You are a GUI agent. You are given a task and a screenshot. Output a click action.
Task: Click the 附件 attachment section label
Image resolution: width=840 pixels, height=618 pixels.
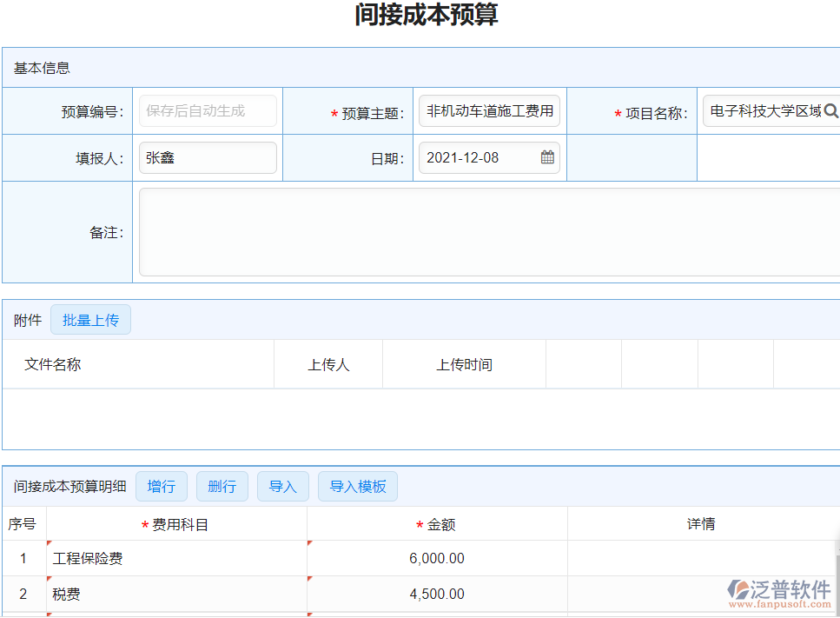(x=27, y=319)
